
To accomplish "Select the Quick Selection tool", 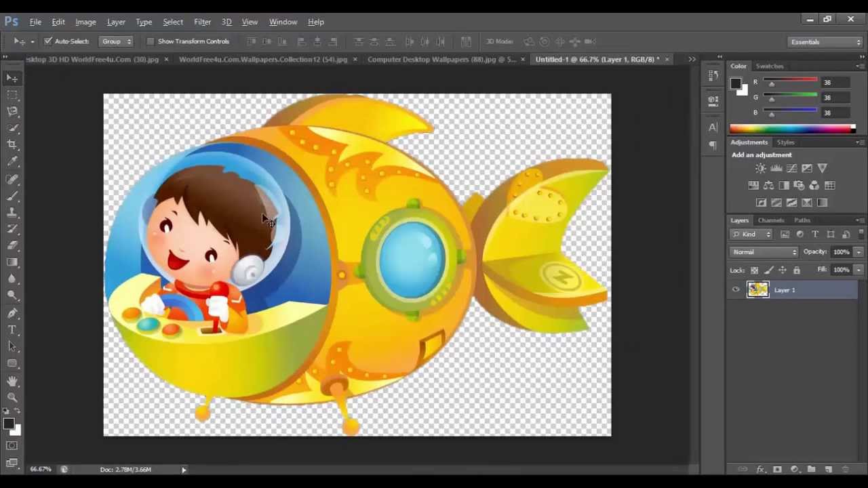I will coord(12,128).
